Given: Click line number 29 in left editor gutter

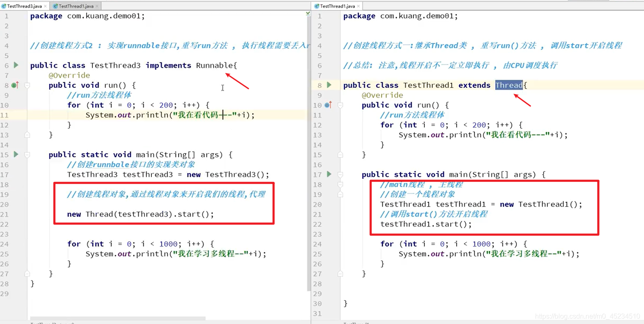Looking at the screenshot, I should 5,293.
